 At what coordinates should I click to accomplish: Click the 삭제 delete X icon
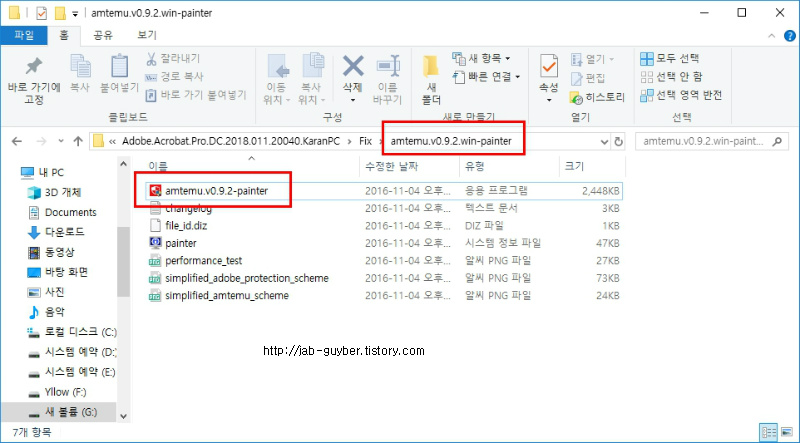pos(353,66)
